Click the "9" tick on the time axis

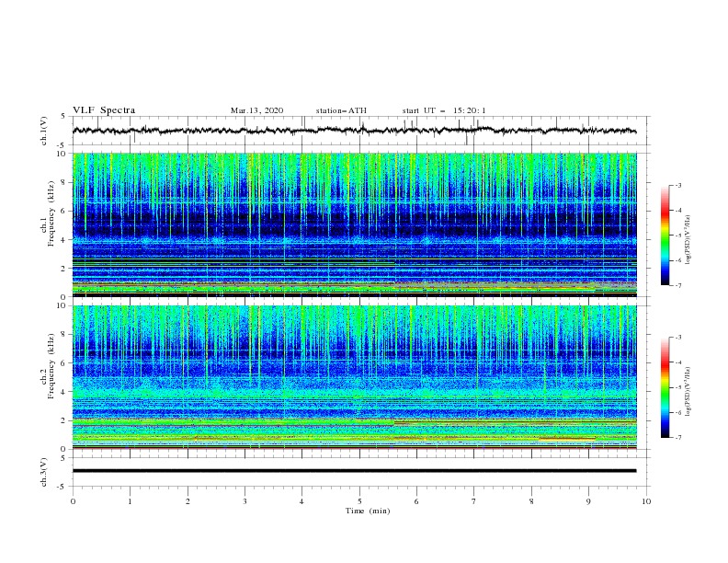click(x=588, y=501)
